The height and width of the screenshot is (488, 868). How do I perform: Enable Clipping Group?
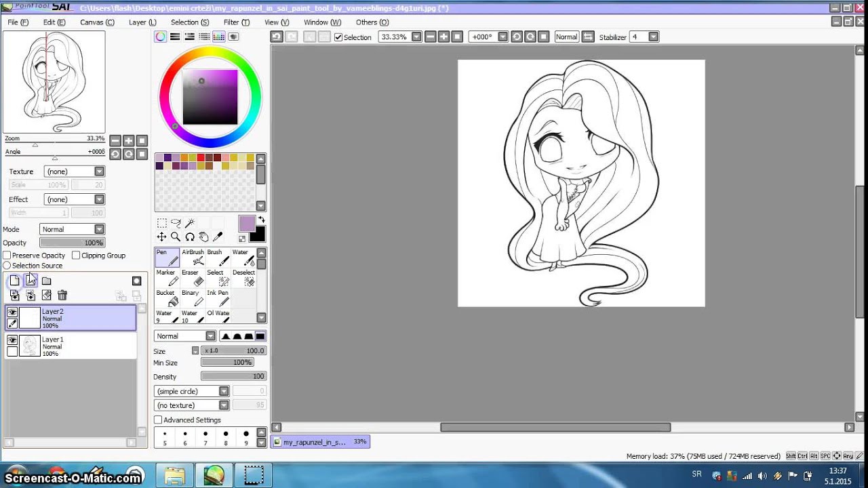click(76, 256)
